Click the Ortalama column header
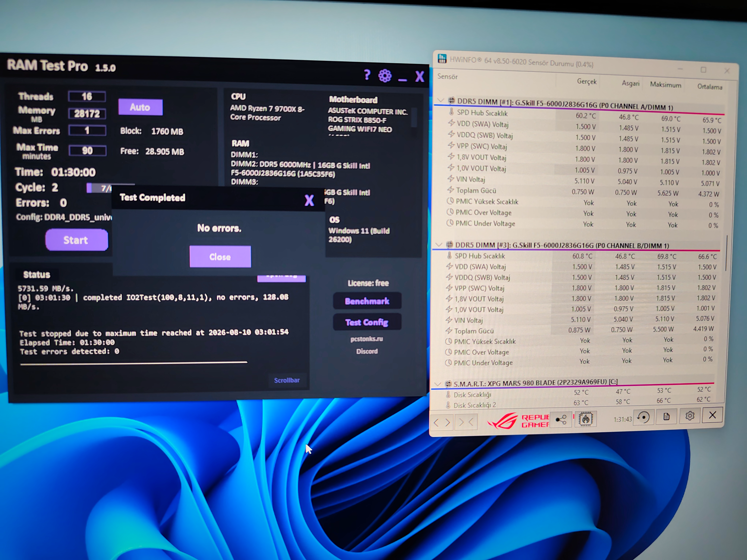Viewport: 747px width, 560px height. (x=709, y=87)
